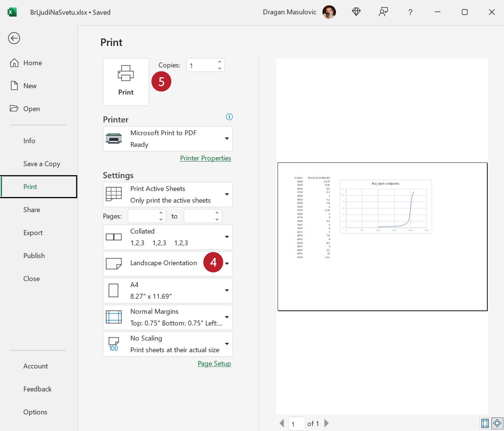This screenshot has width=504, height=431.
Task: Click the Page Setup link
Action: [x=214, y=364]
